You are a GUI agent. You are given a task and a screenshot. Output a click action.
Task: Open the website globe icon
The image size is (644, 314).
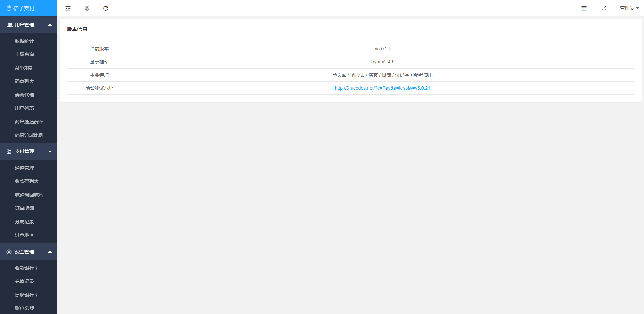coord(87,8)
